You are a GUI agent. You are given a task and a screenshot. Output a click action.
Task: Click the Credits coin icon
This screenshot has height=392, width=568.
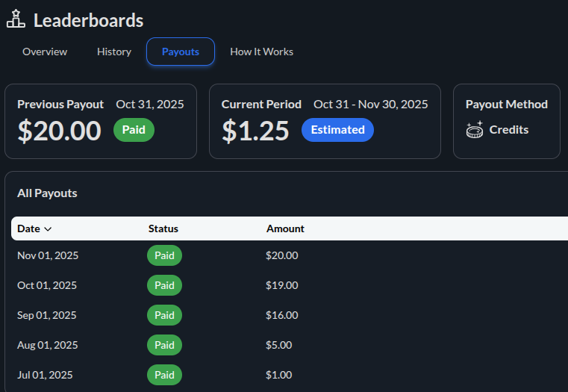tap(474, 130)
